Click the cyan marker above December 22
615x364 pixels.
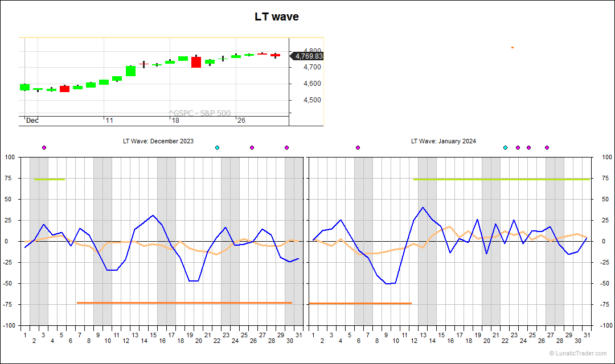(x=217, y=147)
